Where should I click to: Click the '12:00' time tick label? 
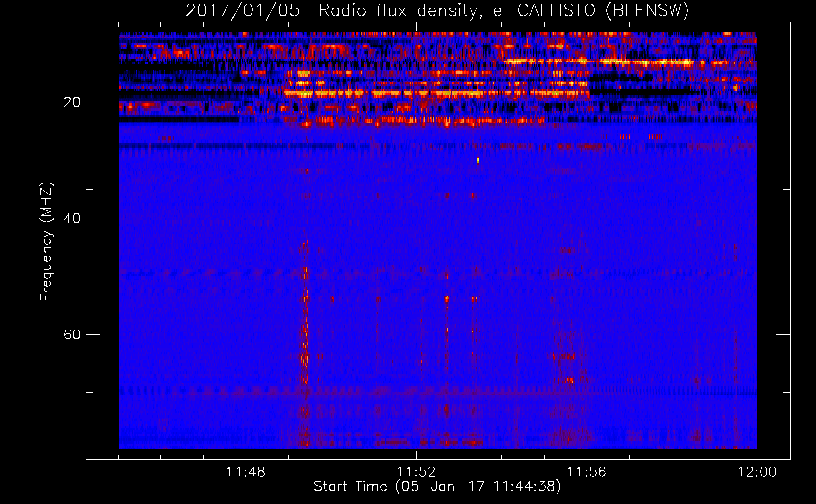pyautogui.click(x=757, y=472)
